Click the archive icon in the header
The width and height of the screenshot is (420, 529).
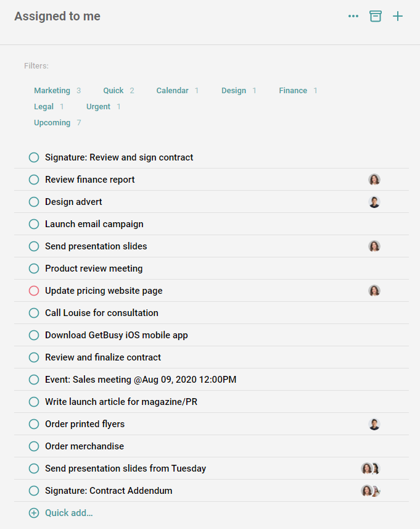point(376,16)
